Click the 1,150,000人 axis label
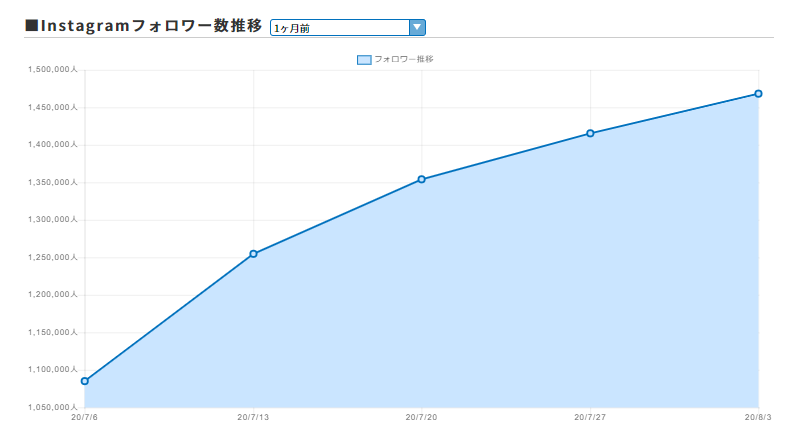The image size is (795, 424). (x=53, y=332)
